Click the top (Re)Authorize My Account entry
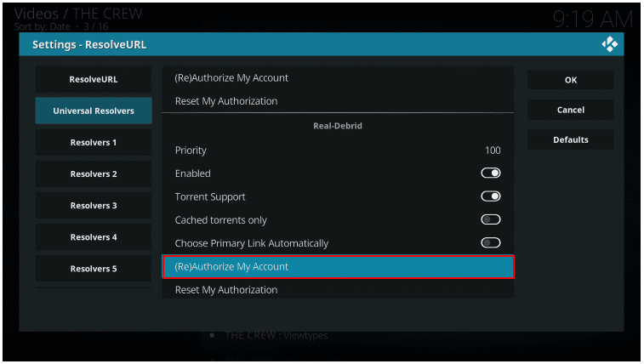This screenshot has width=644, height=364. tap(338, 78)
